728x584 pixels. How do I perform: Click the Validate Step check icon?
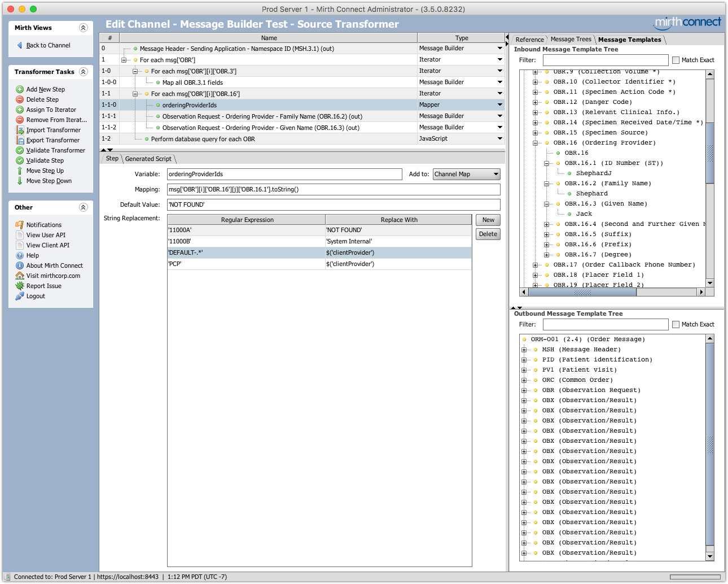(20, 160)
